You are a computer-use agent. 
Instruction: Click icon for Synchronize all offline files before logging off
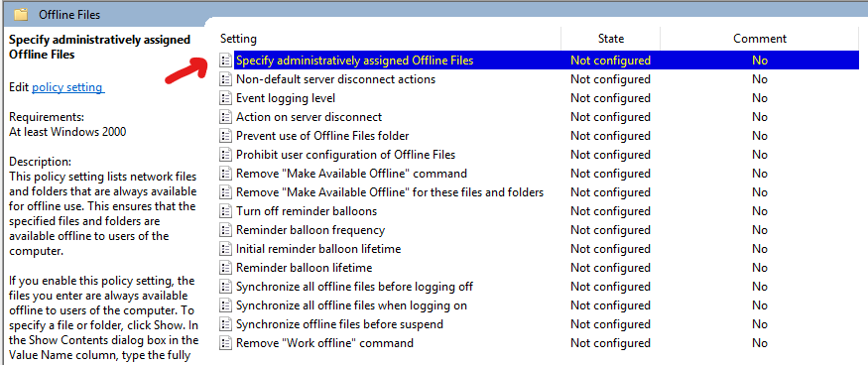pos(225,287)
